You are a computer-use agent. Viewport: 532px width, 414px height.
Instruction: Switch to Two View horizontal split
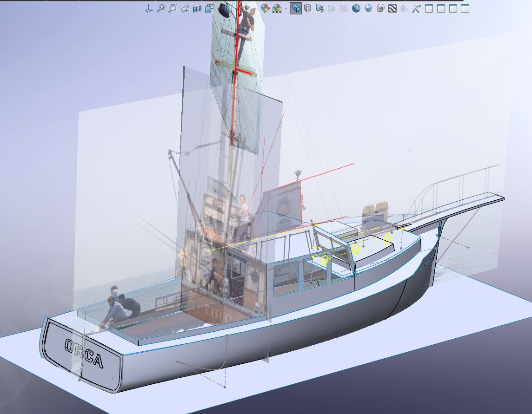coord(453,8)
